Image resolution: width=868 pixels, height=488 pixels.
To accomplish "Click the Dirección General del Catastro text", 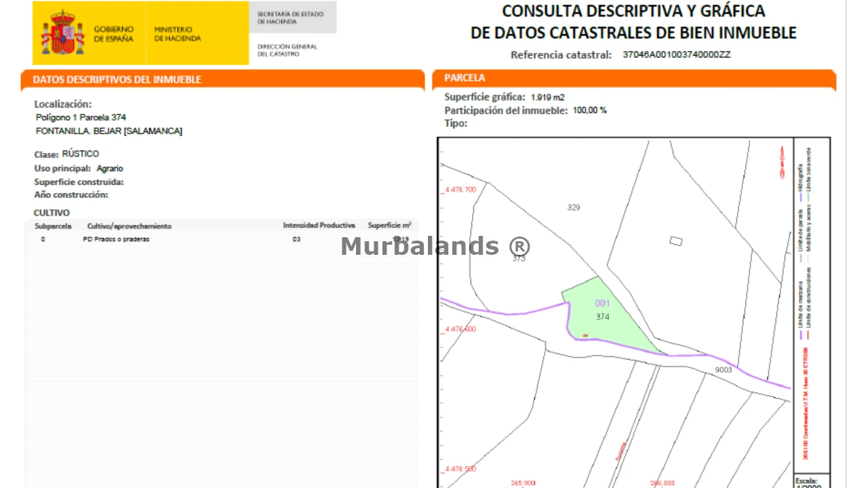I will [x=287, y=50].
